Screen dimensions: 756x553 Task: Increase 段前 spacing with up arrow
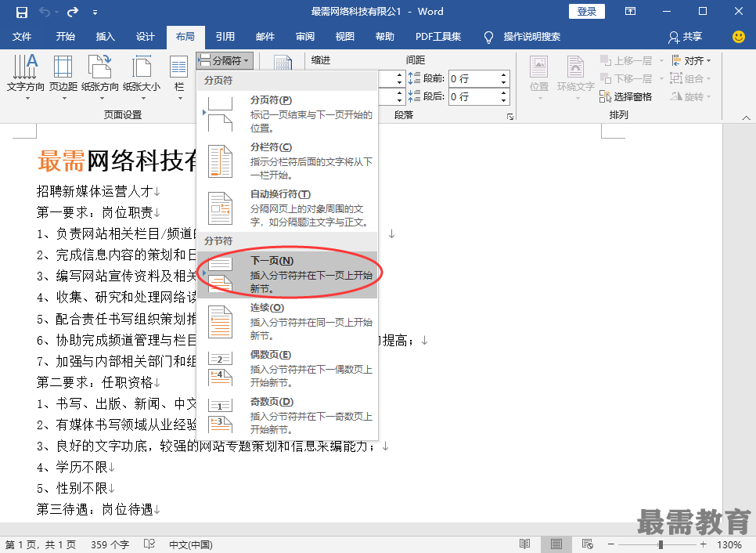(x=503, y=74)
